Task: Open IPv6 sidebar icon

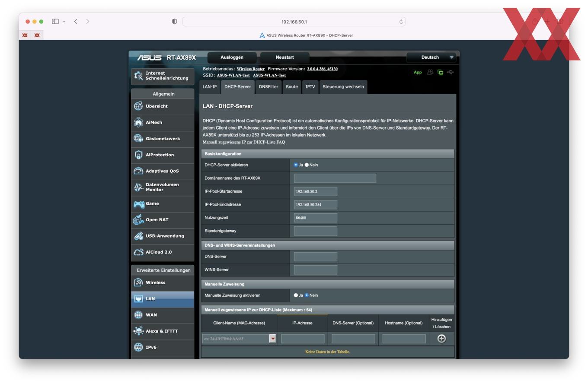Action: (138, 347)
